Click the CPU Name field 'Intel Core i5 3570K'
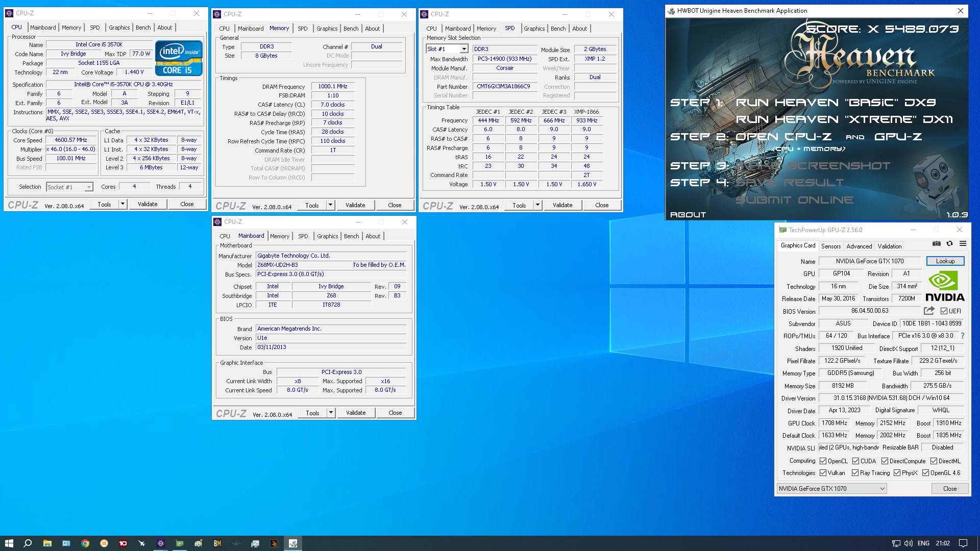Viewport: 980px width, 551px height. coord(99,45)
